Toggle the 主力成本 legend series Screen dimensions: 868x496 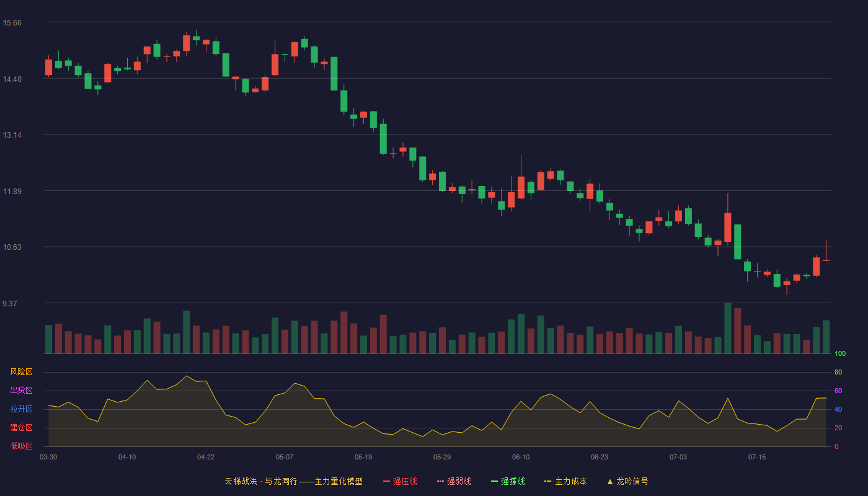(x=565, y=481)
